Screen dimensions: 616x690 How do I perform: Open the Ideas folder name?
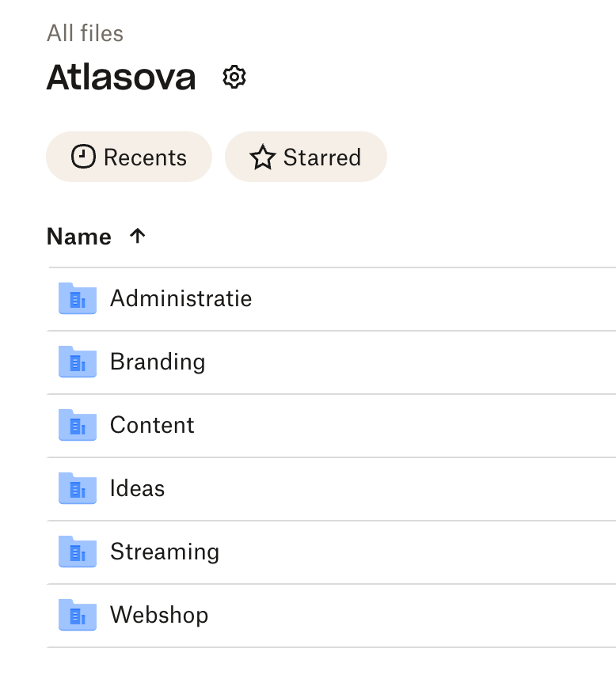tap(137, 488)
